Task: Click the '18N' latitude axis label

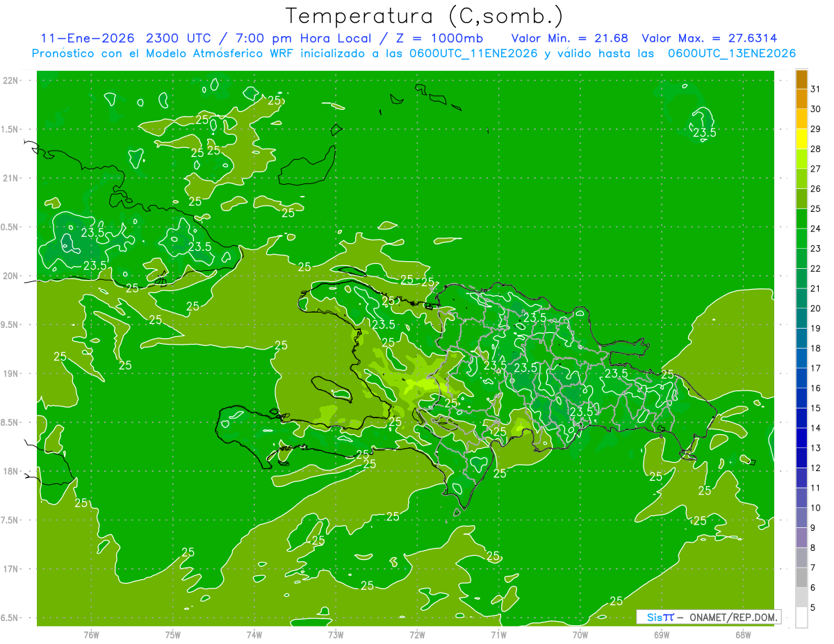Action: tap(11, 471)
